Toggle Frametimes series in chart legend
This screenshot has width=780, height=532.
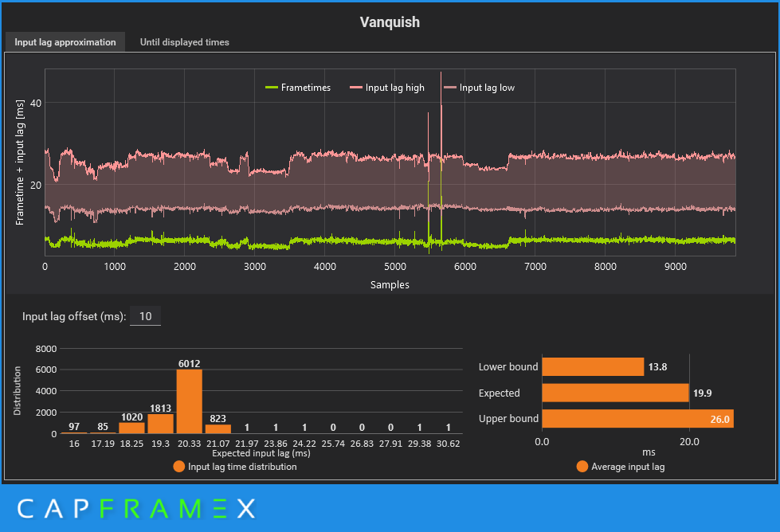pyautogui.click(x=298, y=88)
